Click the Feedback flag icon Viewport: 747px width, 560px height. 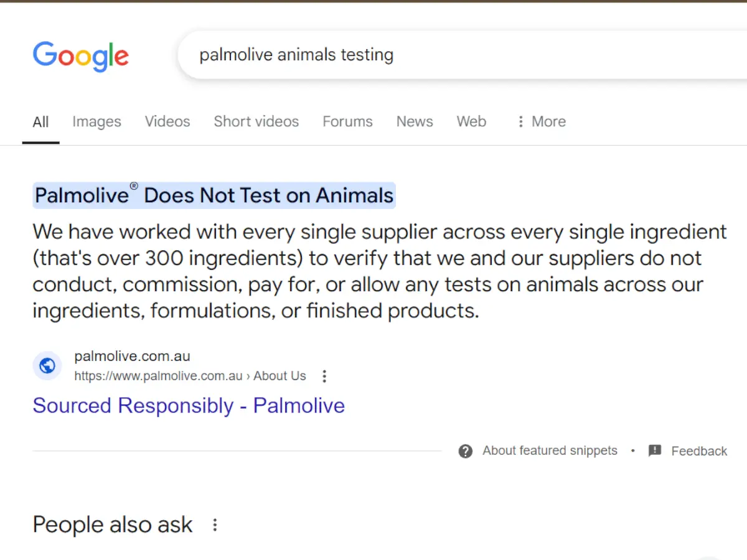655,451
